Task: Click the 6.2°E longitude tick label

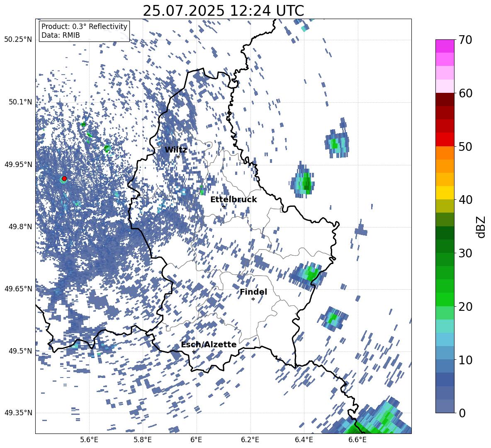Action: point(250,440)
